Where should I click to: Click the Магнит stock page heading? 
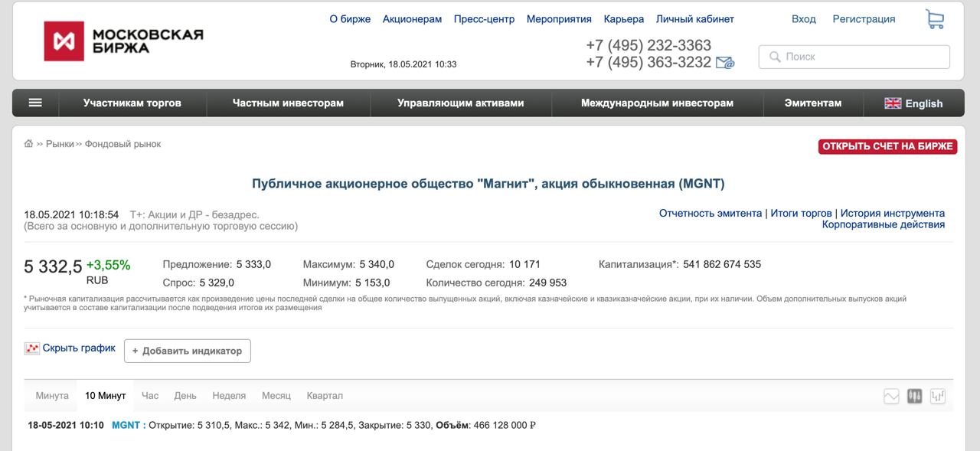tap(488, 184)
